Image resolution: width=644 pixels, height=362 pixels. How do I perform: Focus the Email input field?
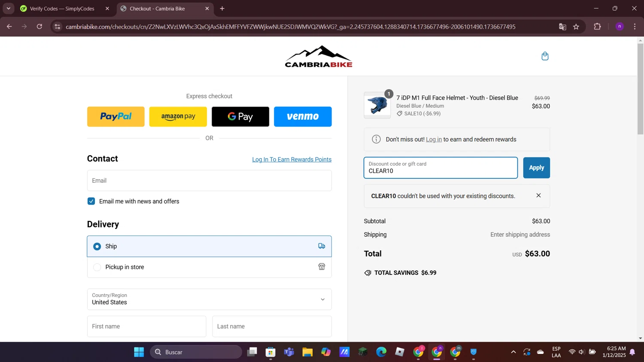point(209,181)
